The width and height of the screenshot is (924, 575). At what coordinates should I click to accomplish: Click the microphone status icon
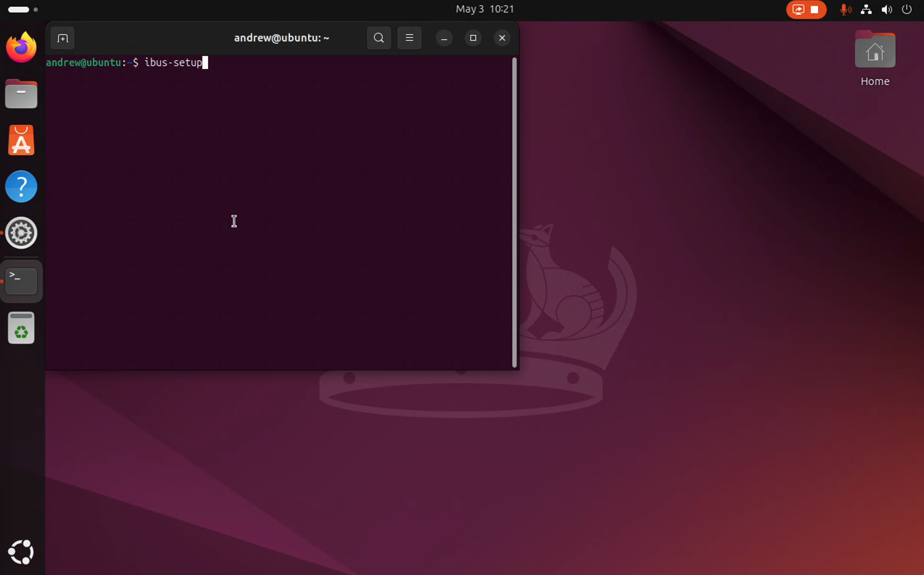click(x=845, y=9)
